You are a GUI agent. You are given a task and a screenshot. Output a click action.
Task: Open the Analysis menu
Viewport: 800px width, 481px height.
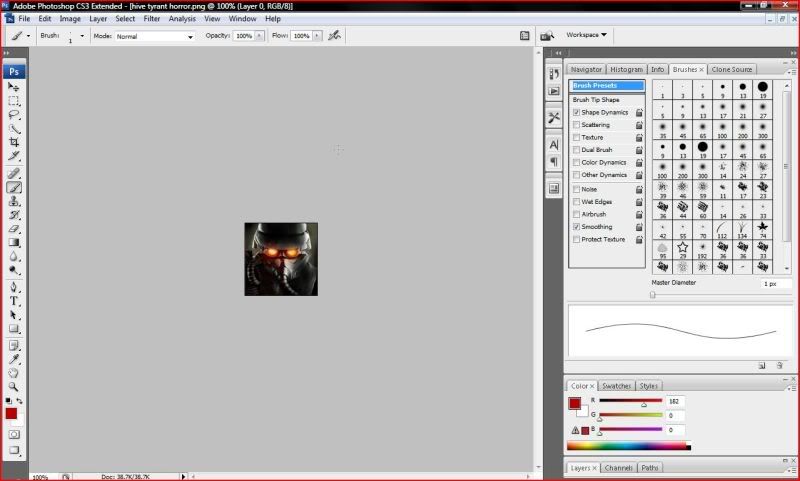(x=182, y=19)
